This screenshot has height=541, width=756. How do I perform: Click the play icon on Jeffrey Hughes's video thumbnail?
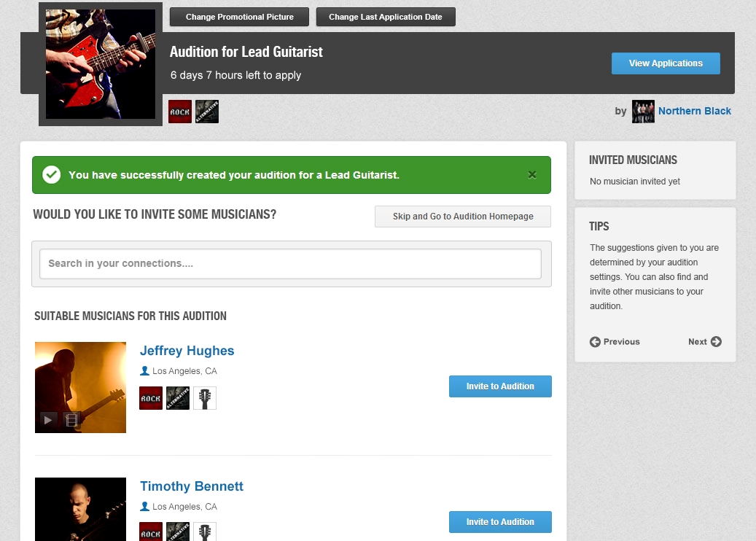coord(47,420)
